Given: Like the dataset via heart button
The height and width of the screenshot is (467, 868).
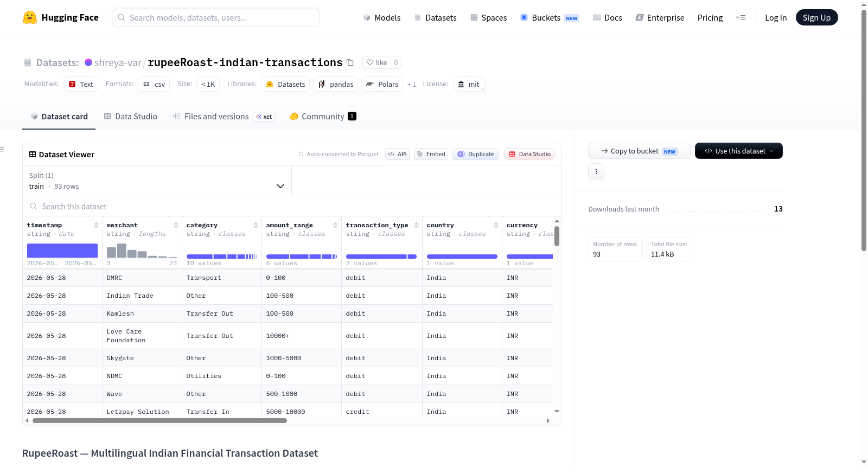Looking at the screenshot, I should [376, 62].
